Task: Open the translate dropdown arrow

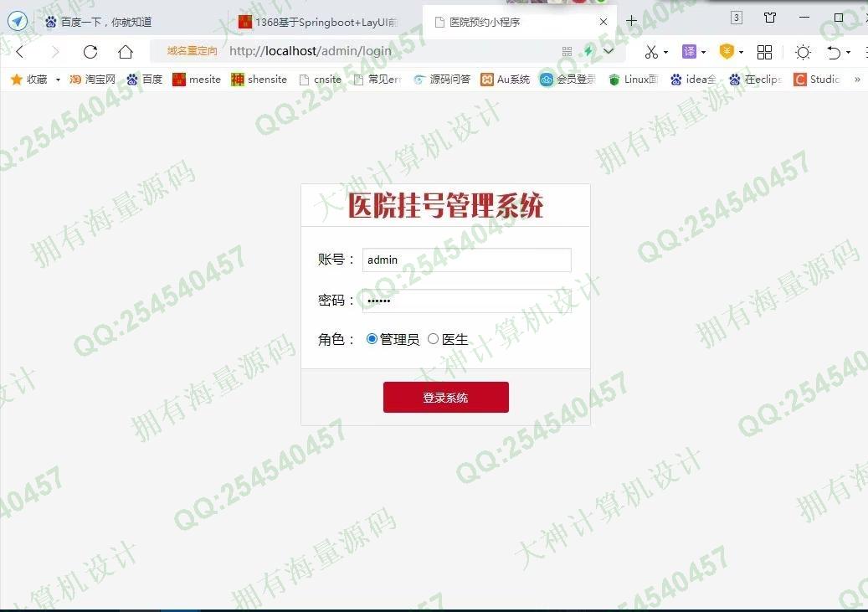Action: [704, 53]
